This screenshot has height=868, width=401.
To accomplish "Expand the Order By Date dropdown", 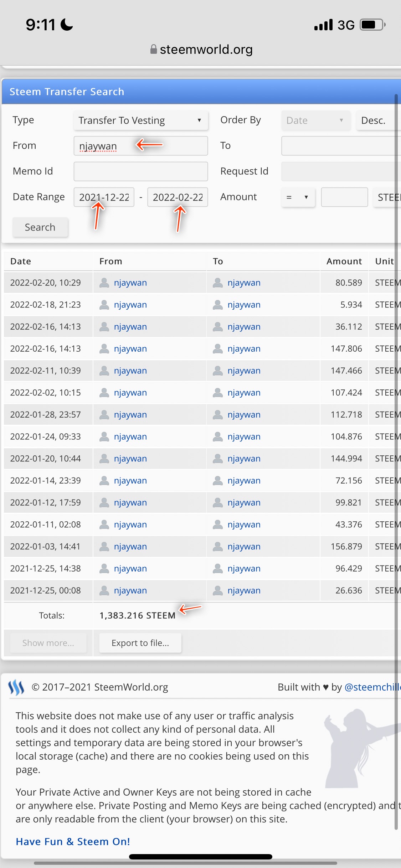I will click(x=316, y=120).
